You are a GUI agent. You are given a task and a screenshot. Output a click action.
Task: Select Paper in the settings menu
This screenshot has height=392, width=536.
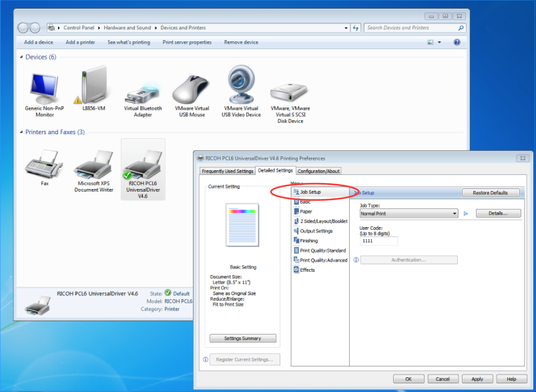(x=306, y=211)
